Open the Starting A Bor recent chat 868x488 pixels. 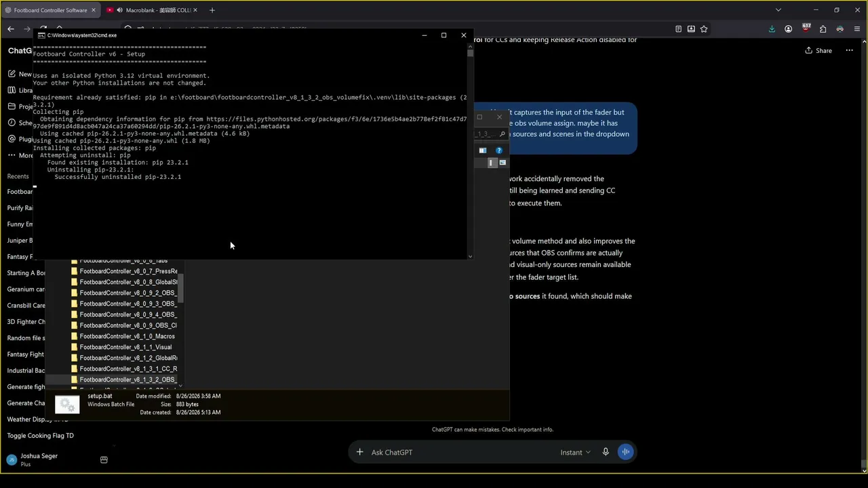26,273
